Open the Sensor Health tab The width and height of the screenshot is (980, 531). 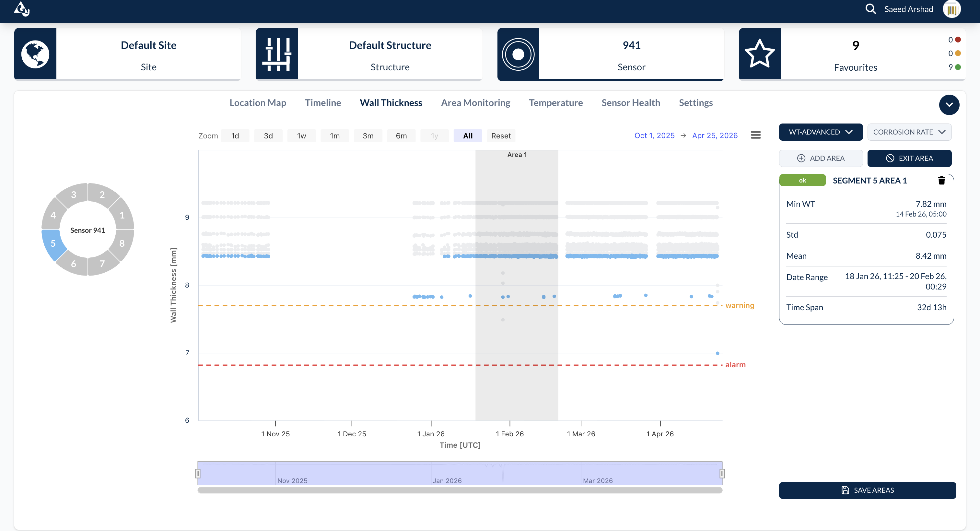pyautogui.click(x=630, y=103)
